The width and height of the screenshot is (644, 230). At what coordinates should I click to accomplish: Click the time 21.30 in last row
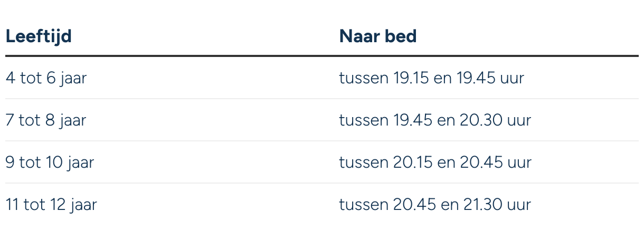click(x=481, y=204)
